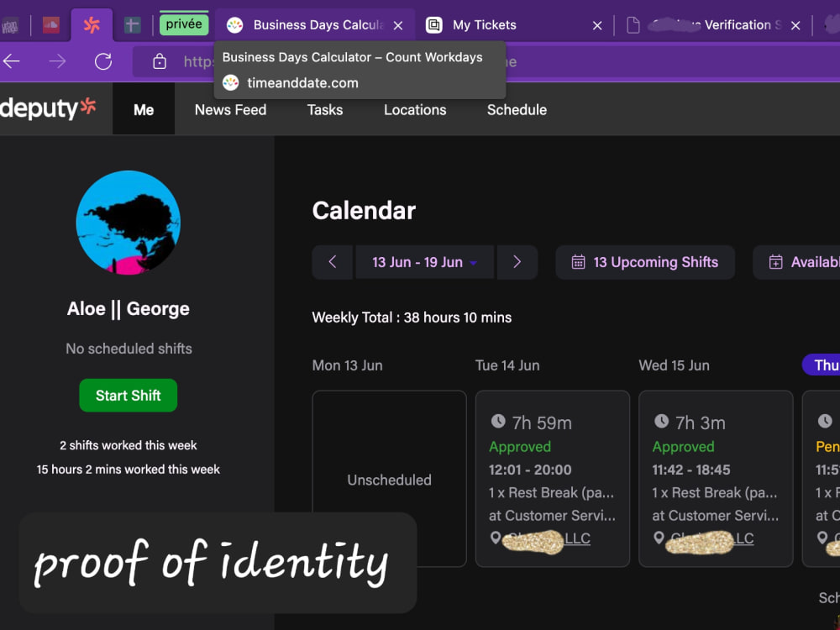The height and width of the screenshot is (630, 840).
Task: Open the pinned Deputy tab with orange pinwheel icon
Action: click(x=92, y=24)
